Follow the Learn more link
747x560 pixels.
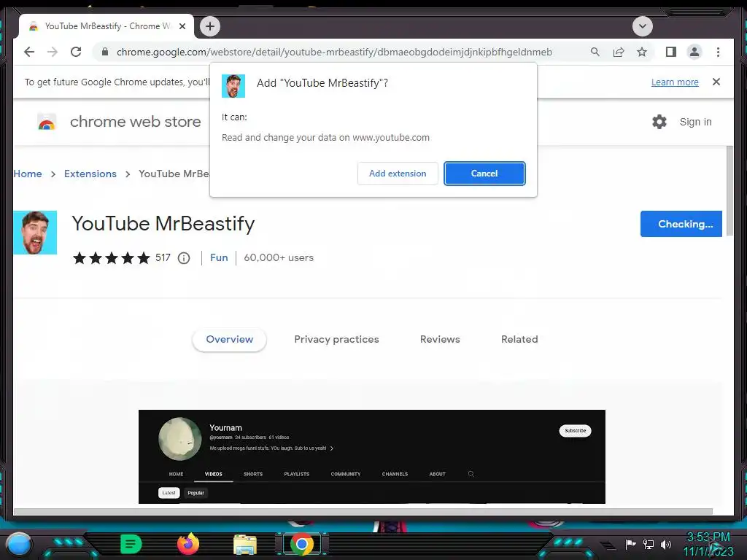675,82
